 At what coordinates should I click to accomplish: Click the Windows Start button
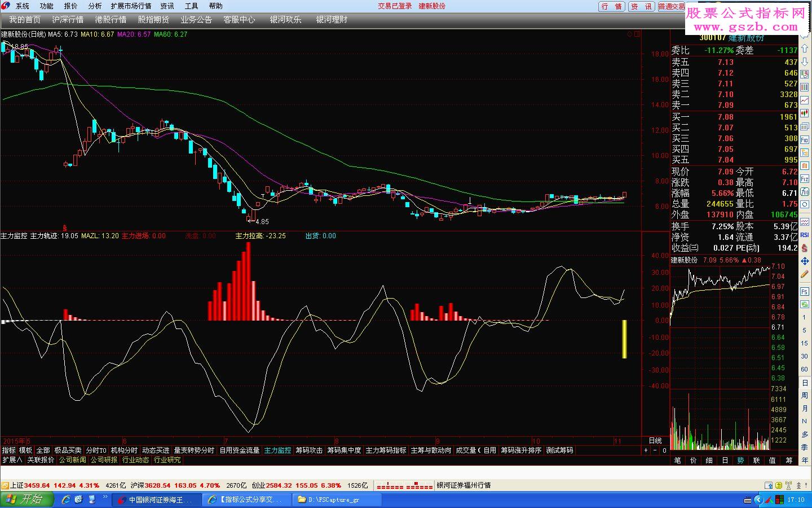27,500
